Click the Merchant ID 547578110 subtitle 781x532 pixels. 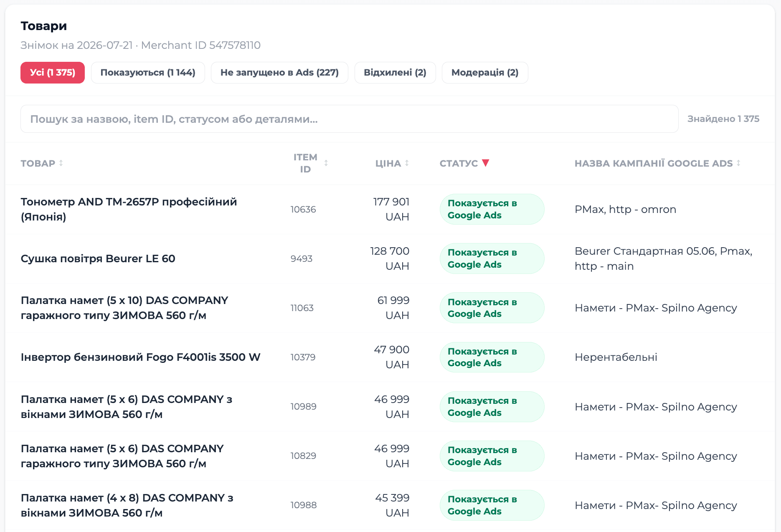point(201,45)
